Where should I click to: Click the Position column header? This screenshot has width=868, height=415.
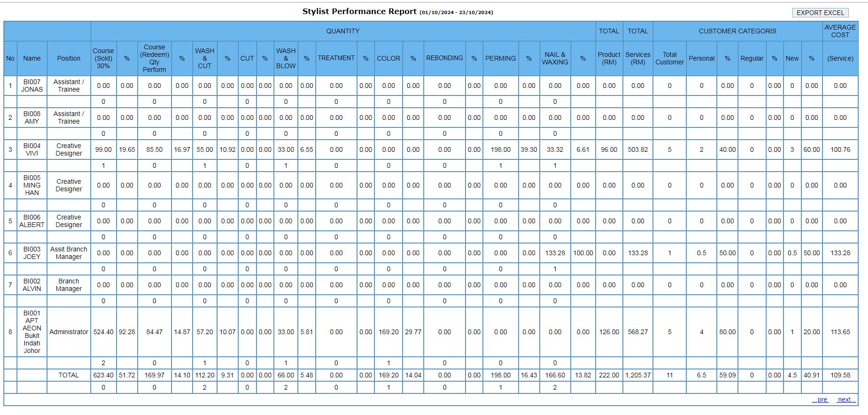click(x=69, y=58)
